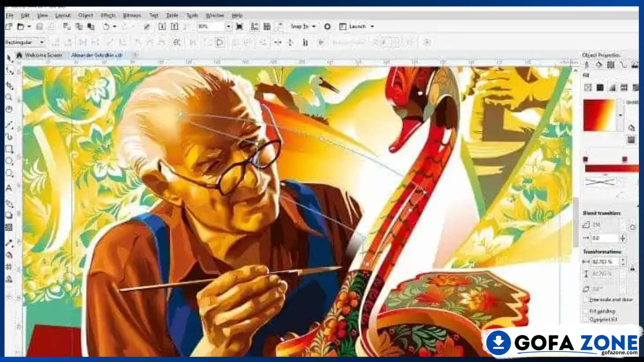The image size is (644, 362).
Task: Open the Open-file dropdown arrow
Action: tap(29, 26)
